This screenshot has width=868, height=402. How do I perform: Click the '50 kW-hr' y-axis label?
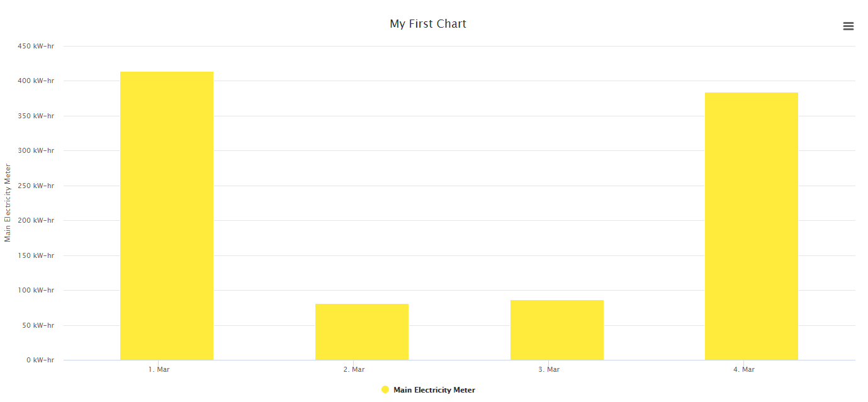click(x=37, y=325)
